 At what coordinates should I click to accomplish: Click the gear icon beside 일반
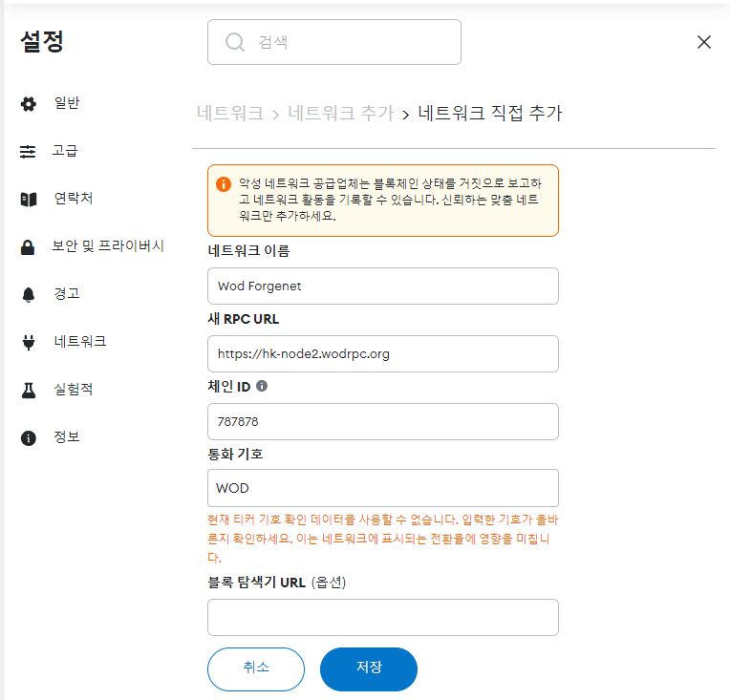(x=29, y=103)
